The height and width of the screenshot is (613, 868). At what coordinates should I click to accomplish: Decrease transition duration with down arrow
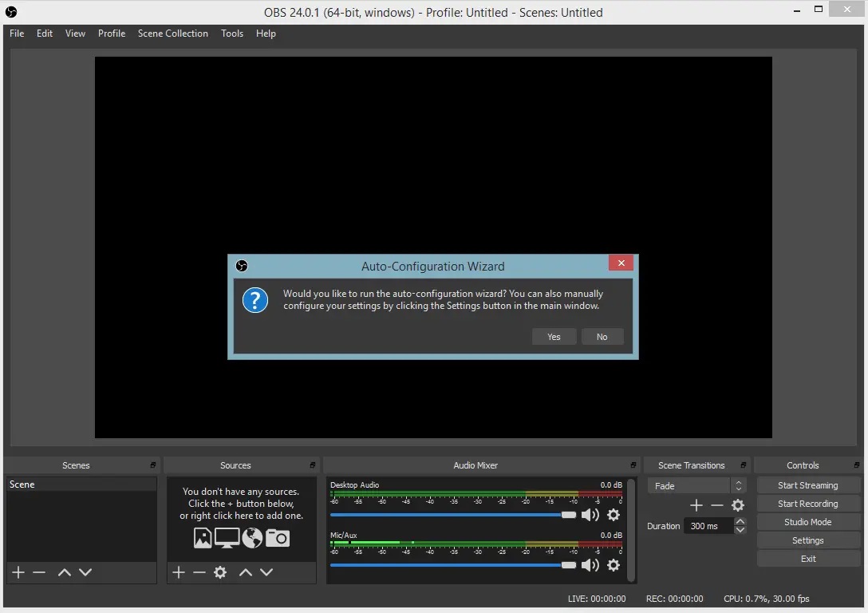pos(740,530)
